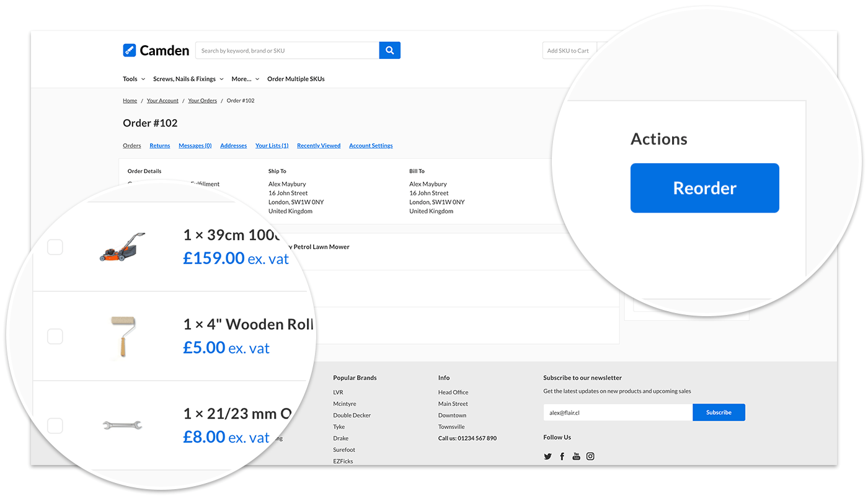Click the Home breadcrumb link

coord(130,100)
